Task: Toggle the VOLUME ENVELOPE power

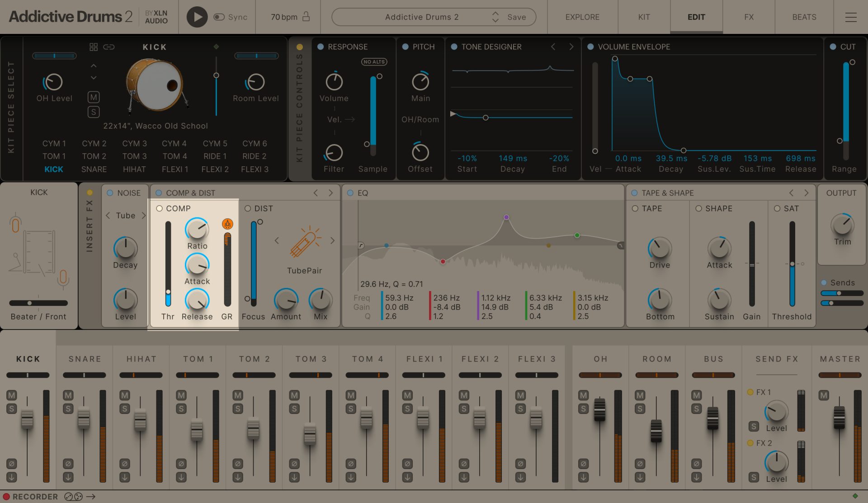Action: [590, 47]
